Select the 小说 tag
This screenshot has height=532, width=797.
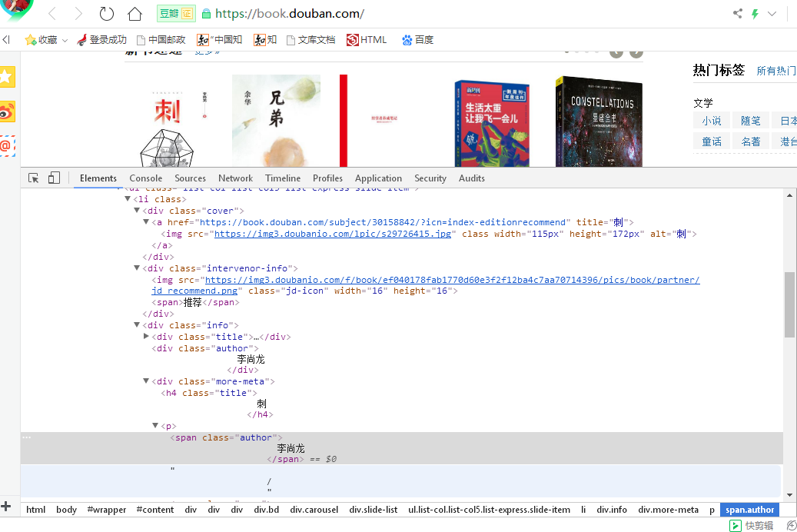[x=712, y=121]
